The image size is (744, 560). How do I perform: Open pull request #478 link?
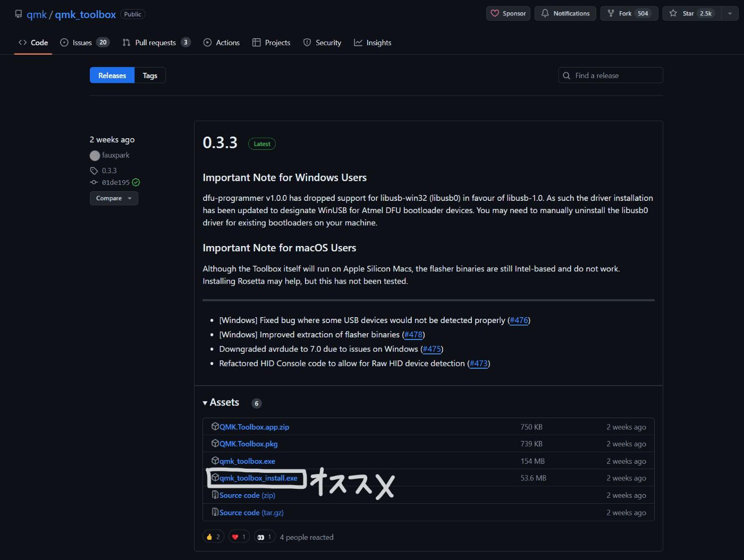413,335
